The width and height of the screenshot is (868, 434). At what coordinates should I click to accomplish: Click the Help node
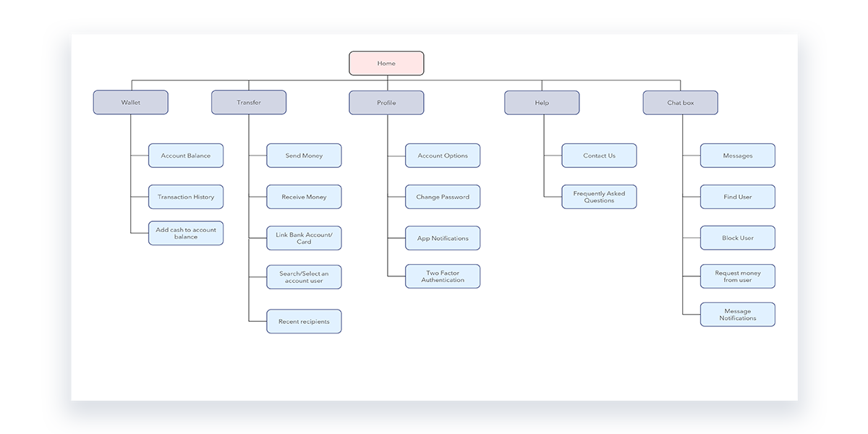[542, 102]
